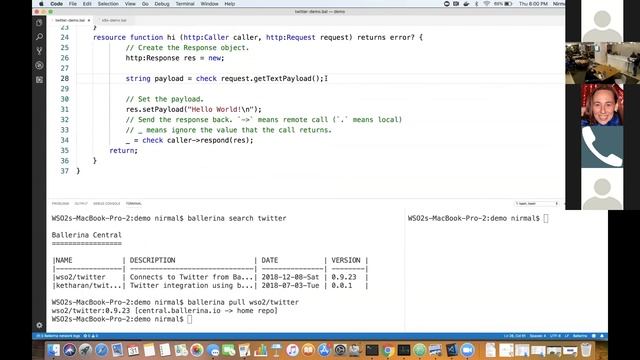Click the 'wso2/twitter' table row name
The width and height of the screenshot is (640, 360).
pyautogui.click(x=80, y=277)
